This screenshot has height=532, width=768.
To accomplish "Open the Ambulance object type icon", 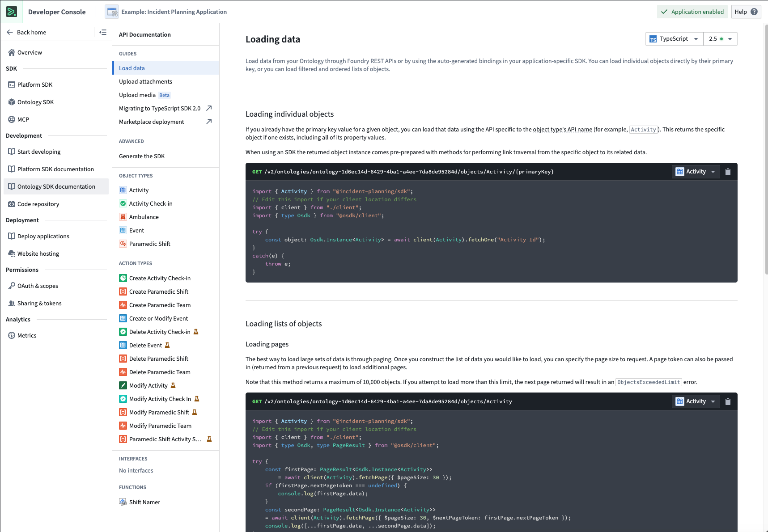I will click(123, 217).
